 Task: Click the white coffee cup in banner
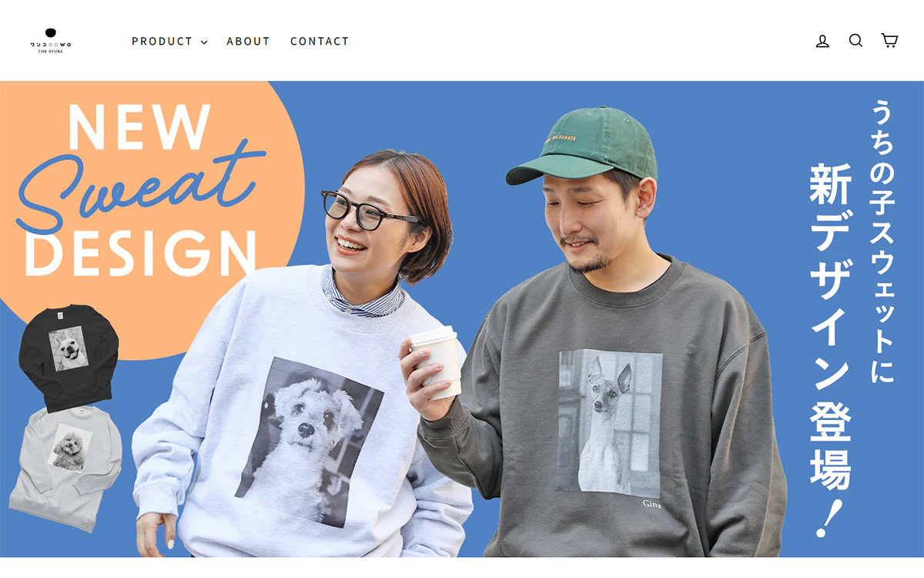tap(436, 361)
